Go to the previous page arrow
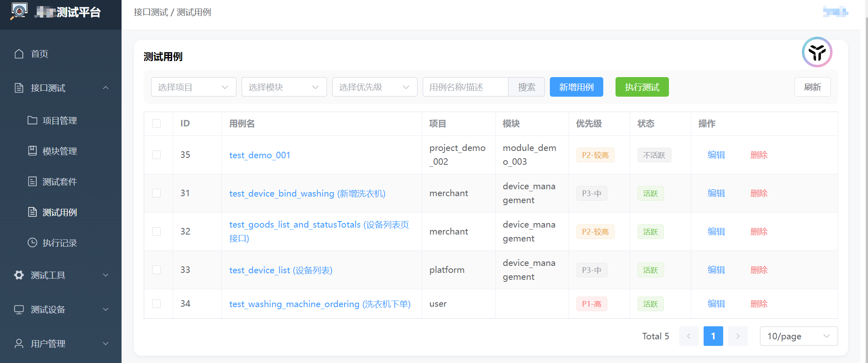This screenshot has width=868, height=363. (x=689, y=336)
